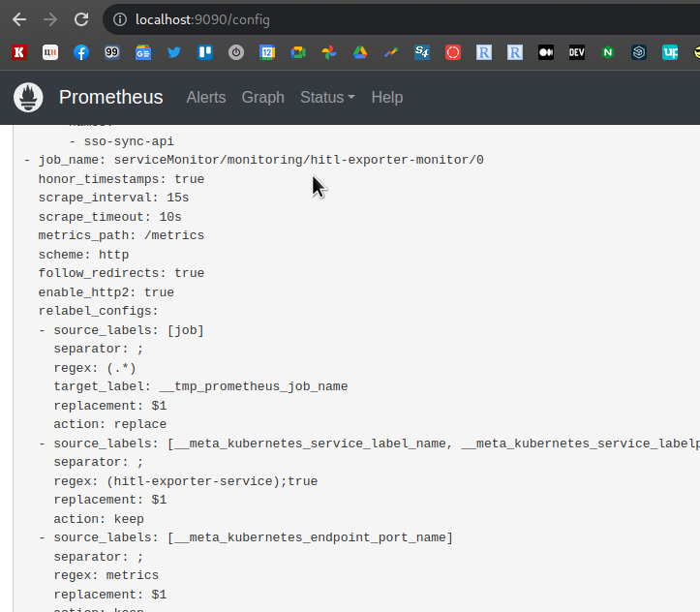View site information icon in address bar
700x612 pixels.
pos(120,19)
